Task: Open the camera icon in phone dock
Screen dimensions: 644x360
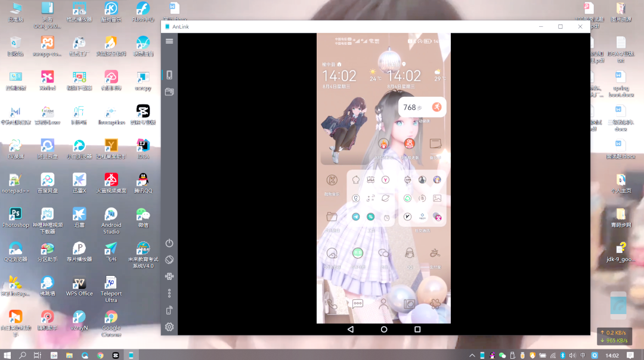Action: 410,304
